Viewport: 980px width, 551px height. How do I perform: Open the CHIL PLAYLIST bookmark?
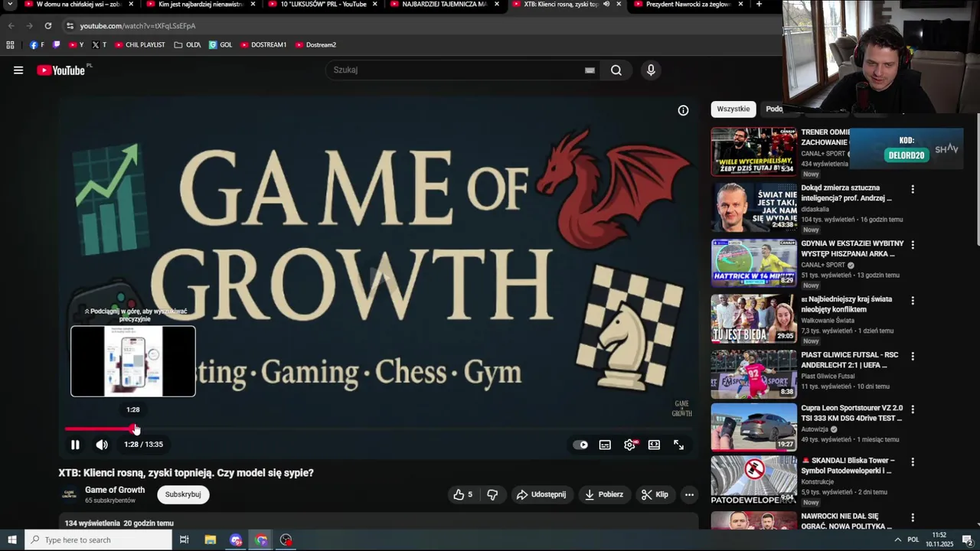point(140,45)
